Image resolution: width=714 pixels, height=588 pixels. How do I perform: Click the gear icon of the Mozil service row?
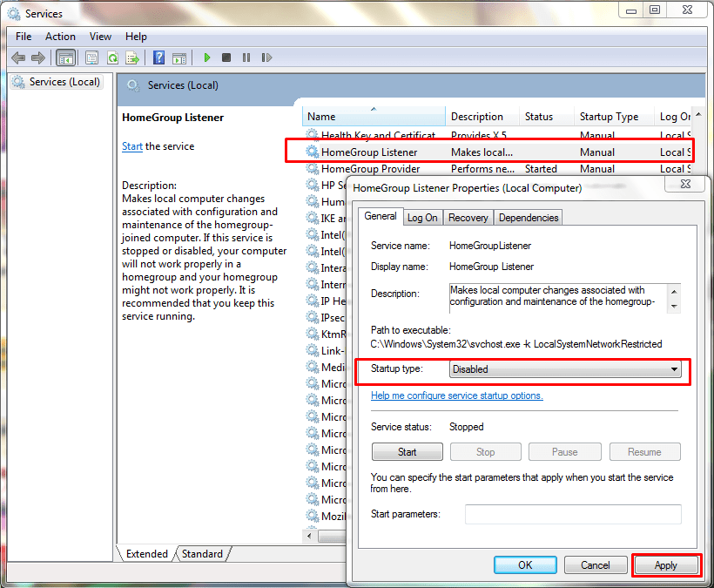pos(313,516)
